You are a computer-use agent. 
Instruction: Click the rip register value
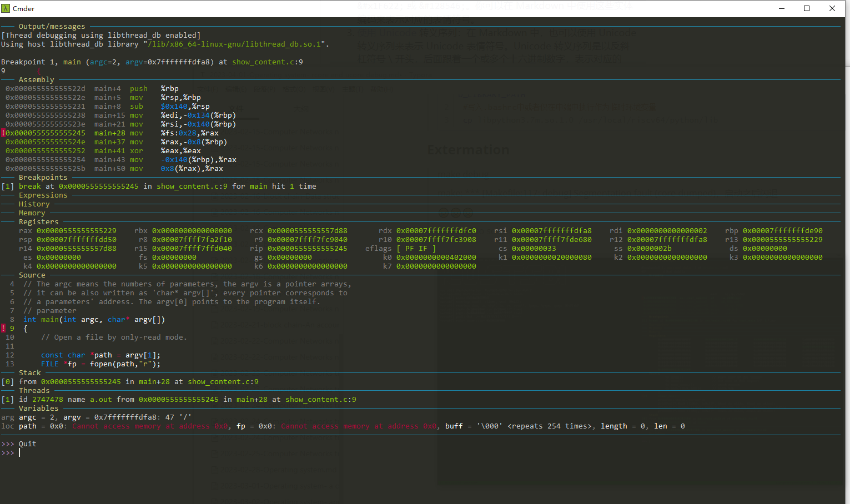click(308, 249)
